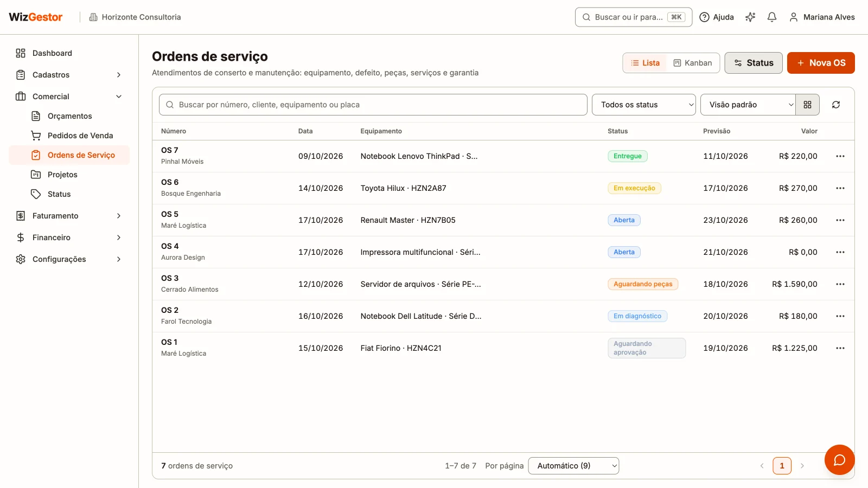
Task: Go to the next page arrow
Action: [x=802, y=466]
